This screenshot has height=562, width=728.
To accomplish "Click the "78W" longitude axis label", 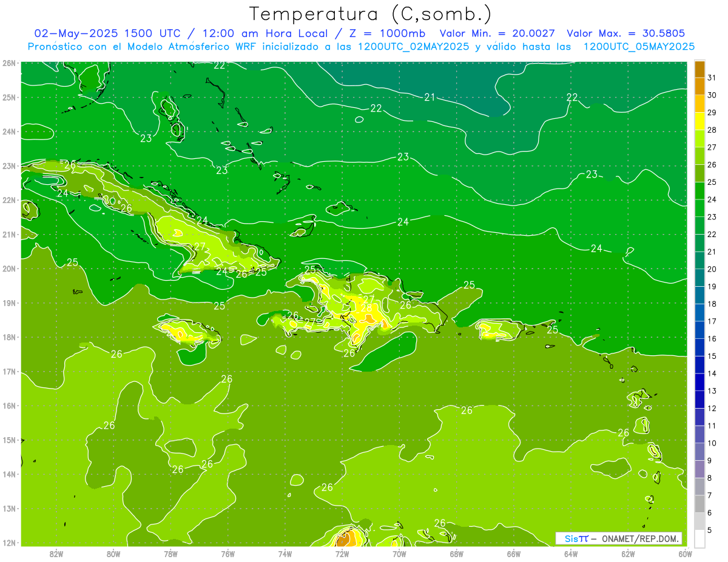I will pyautogui.click(x=170, y=553).
